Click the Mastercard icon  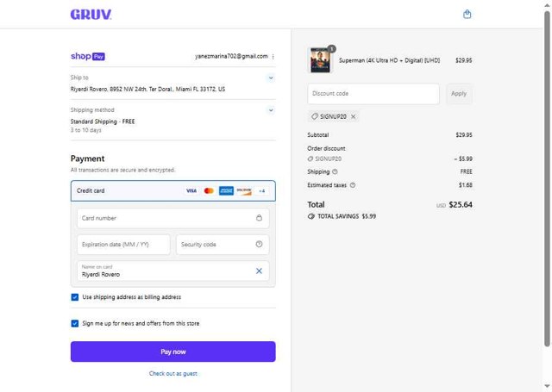(x=209, y=190)
